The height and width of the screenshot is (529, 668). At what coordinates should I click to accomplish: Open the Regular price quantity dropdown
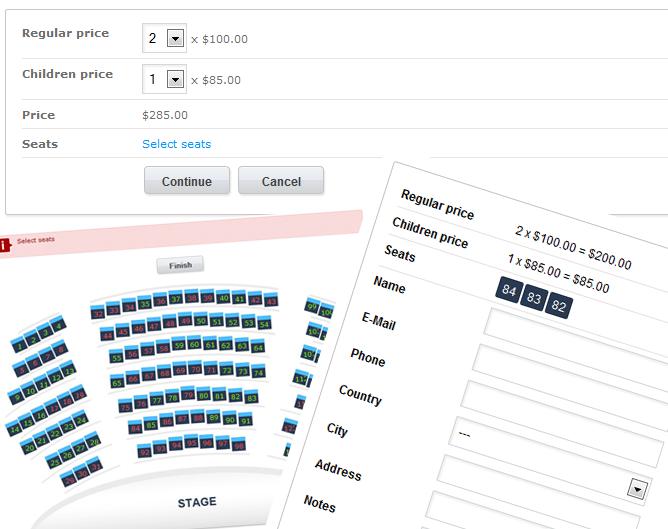(175, 39)
